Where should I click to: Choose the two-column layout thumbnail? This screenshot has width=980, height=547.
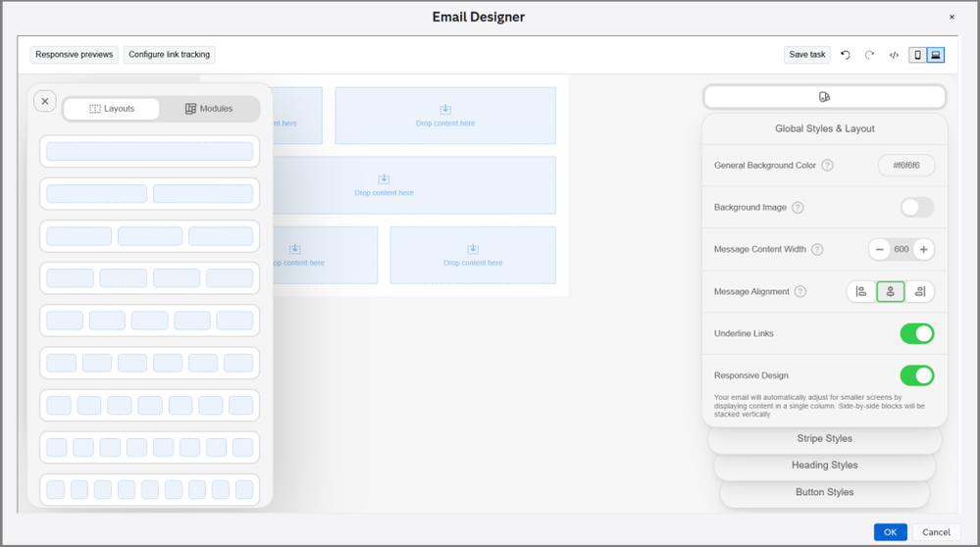[149, 193]
